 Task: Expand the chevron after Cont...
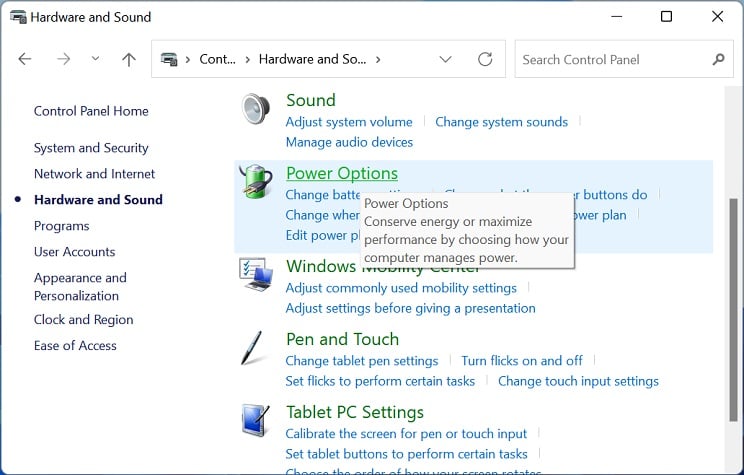(x=247, y=59)
